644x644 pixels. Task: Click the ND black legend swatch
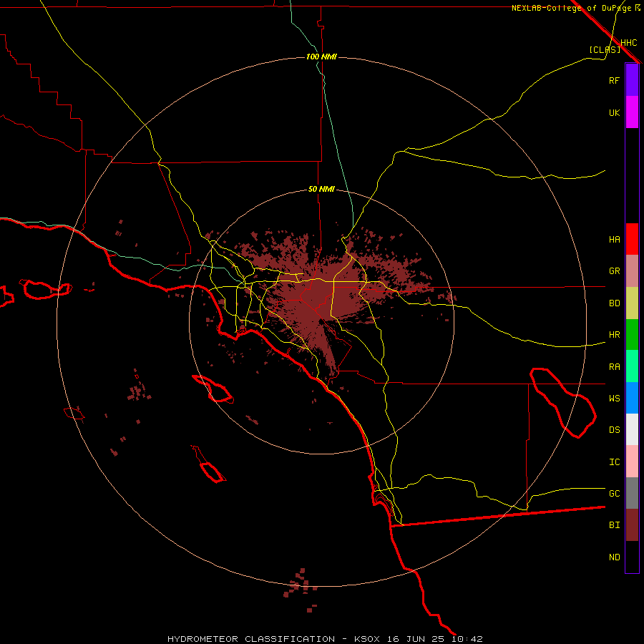pyautogui.click(x=632, y=557)
